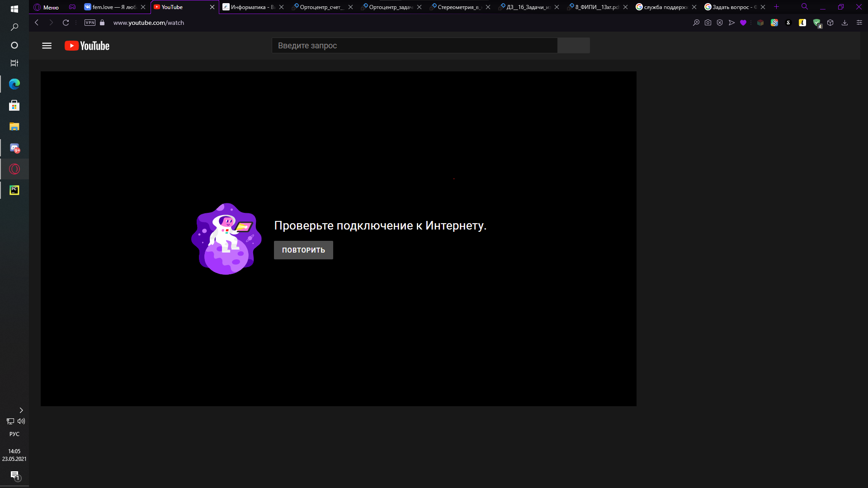Click the search bar icon on YouTube
This screenshot has height=488, width=868.
(x=574, y=45)
